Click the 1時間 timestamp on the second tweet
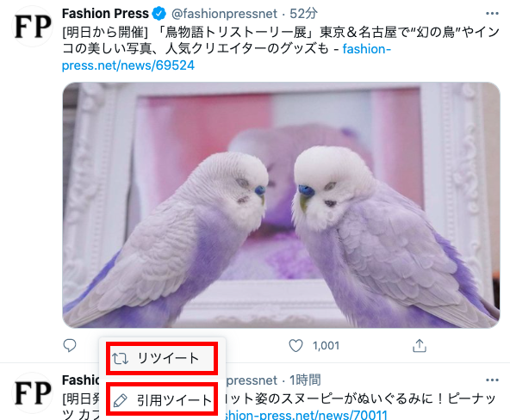Viewport: 510px width, 420px height. (305, 380)
